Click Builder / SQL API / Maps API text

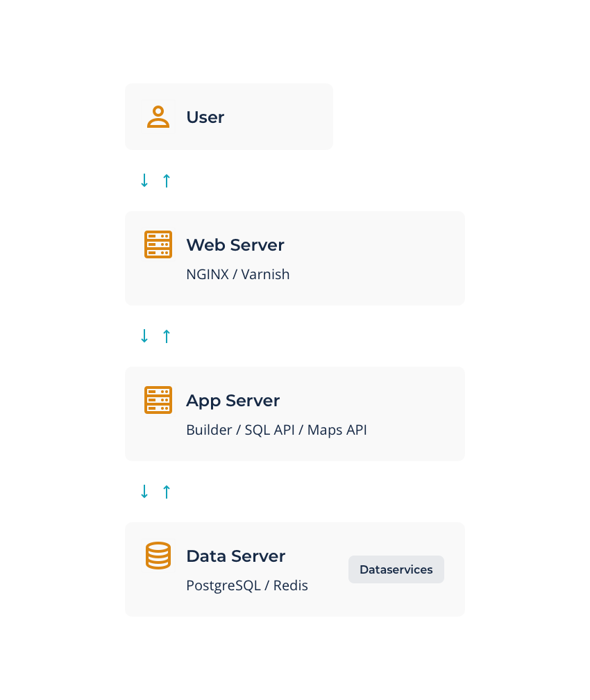[277, 429]
